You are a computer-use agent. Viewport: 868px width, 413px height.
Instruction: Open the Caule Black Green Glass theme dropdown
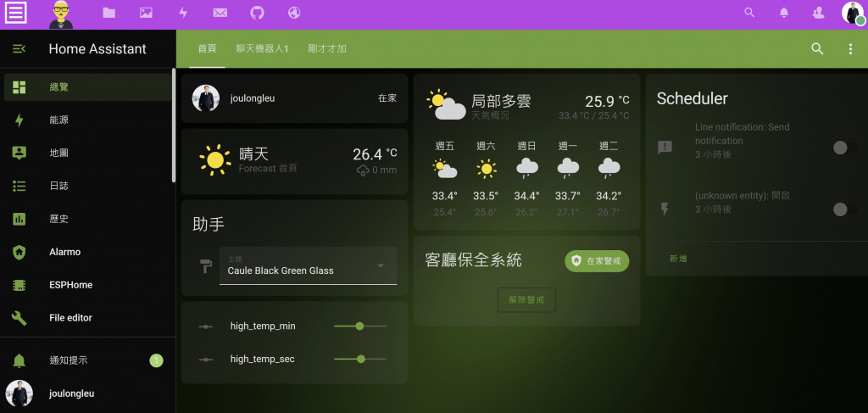pyautogui.click(x=309, y=265)
